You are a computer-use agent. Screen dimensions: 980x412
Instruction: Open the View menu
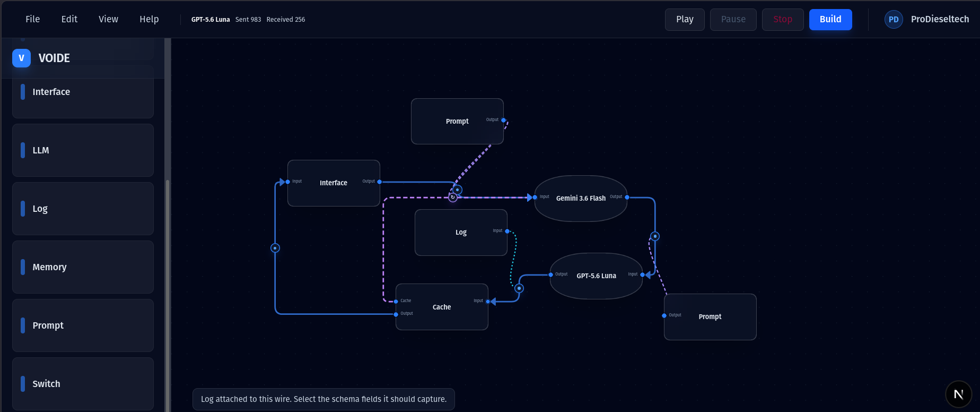[108, 19]
